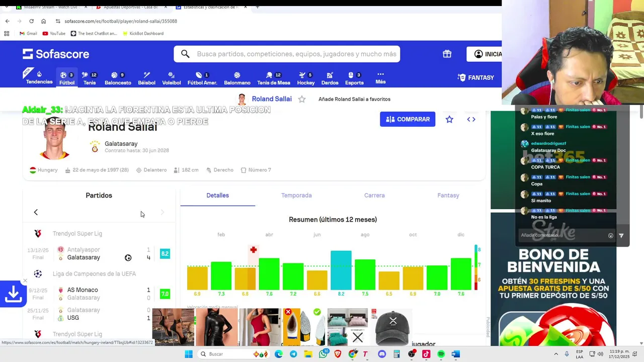Viewport: 644px width, 362px height.
Task: Open the embed code icon
Action: point(471,119)
